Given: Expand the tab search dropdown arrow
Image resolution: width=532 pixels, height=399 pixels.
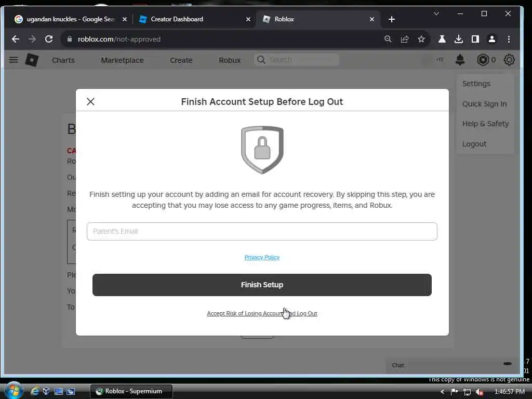Looking at the screenshot, I should tap(436, 13).
